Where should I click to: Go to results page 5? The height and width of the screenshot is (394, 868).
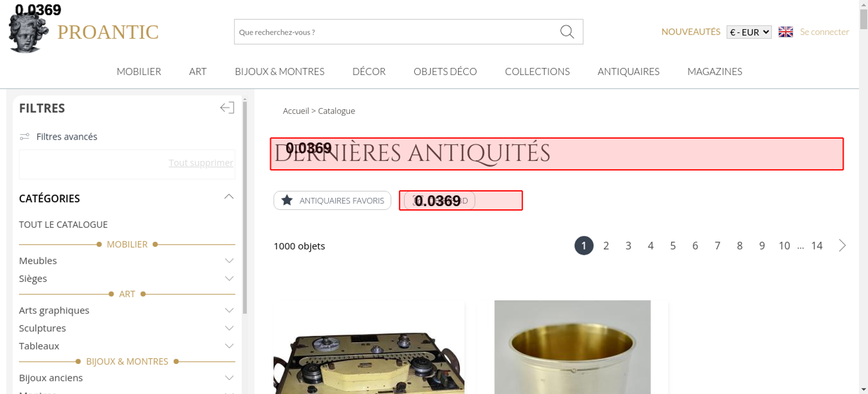tap(673, 246)
